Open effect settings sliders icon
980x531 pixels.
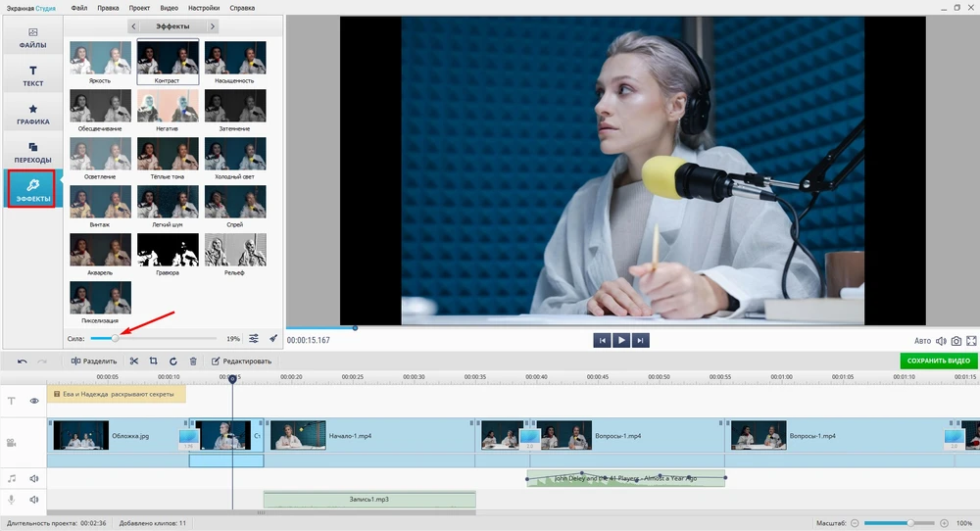(x=254, y=338)
